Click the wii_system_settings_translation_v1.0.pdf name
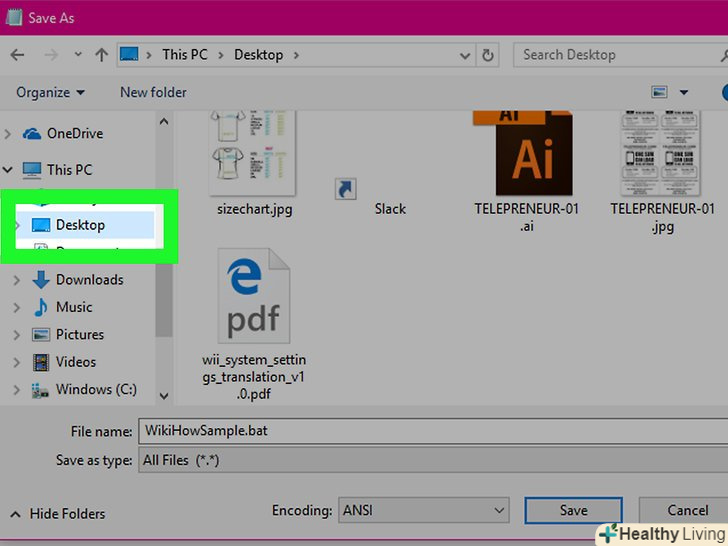This screenshot has height=546, width=728. point(254,377)
